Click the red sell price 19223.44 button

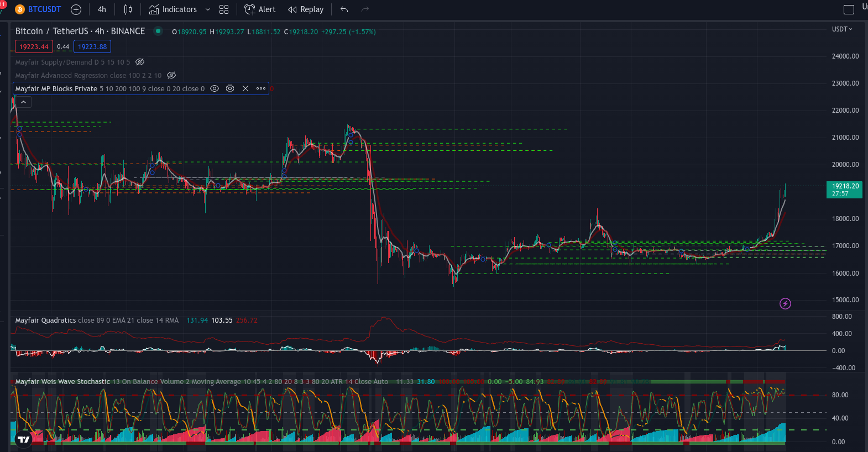(x=34, y=47)
